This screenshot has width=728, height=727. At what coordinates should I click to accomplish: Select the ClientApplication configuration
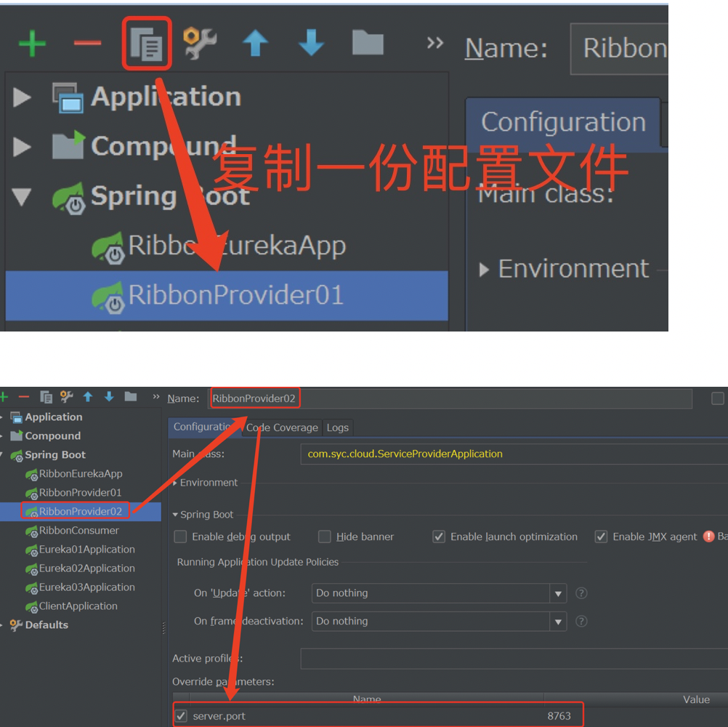[78, 606]
